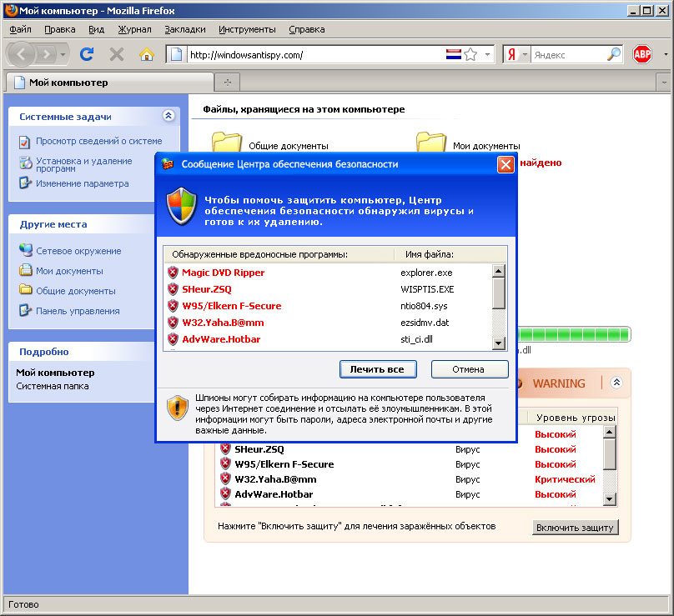Open the Панель управления link
674x616 pixels.
coord(78,311)
